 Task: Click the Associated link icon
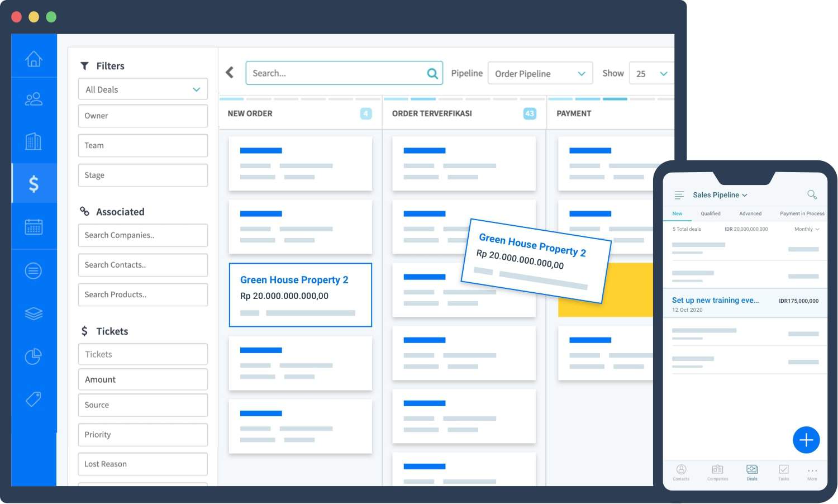[x=84, y=211]
